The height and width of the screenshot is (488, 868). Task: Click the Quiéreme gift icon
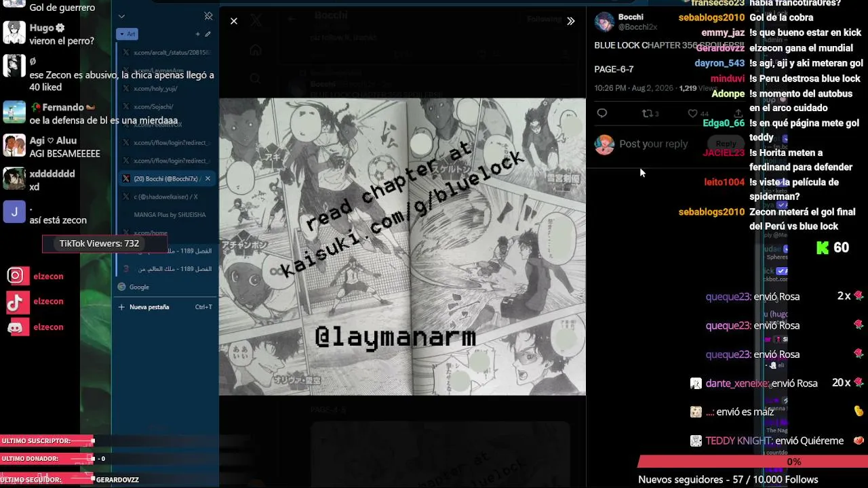point(859,441)
